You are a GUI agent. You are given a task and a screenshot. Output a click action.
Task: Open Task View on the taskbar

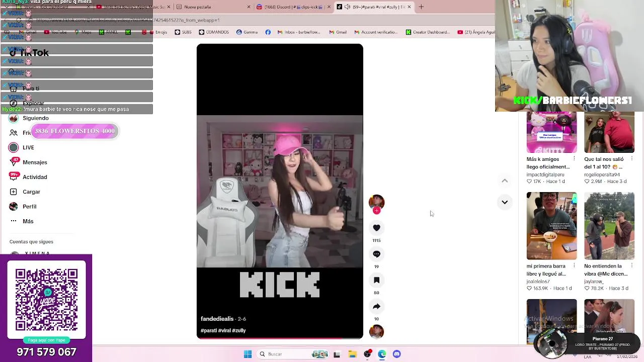pyautogui.click(x=337, y=354)
